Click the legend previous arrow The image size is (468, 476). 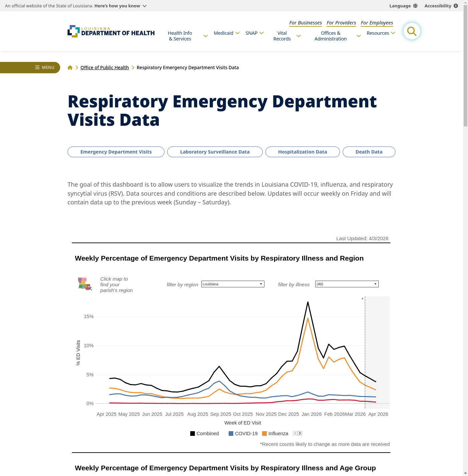[x=295, y=433]
